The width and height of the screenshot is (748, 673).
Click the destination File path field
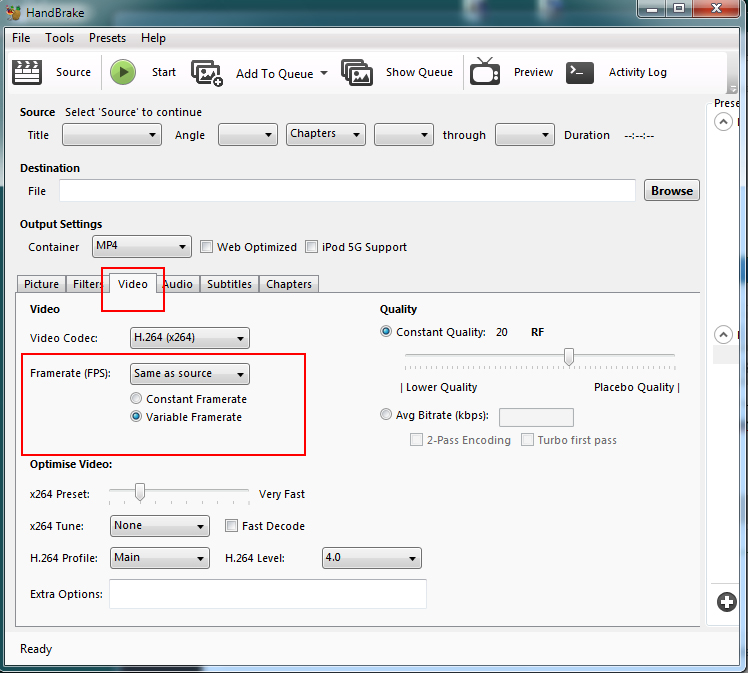tap(347, 190)
